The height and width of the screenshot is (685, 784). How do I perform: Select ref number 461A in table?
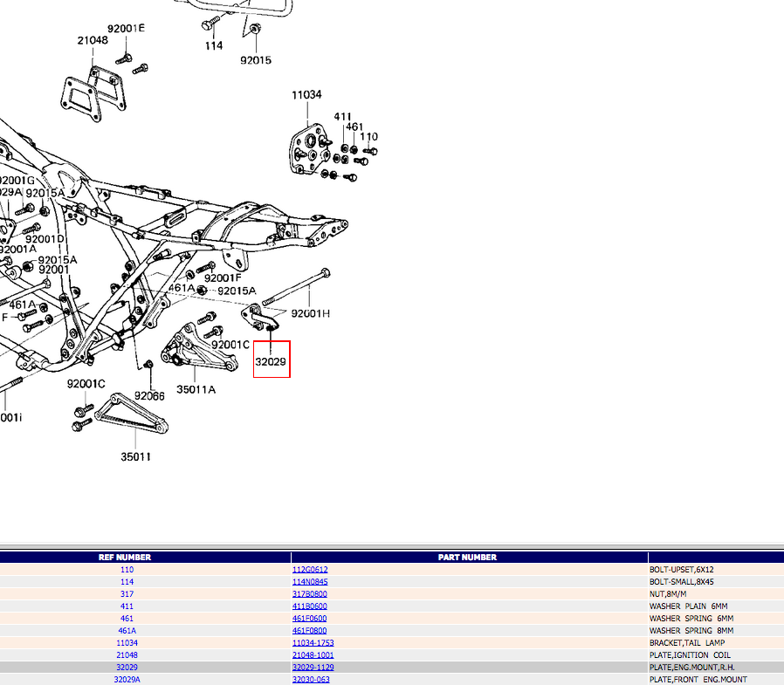127,631
